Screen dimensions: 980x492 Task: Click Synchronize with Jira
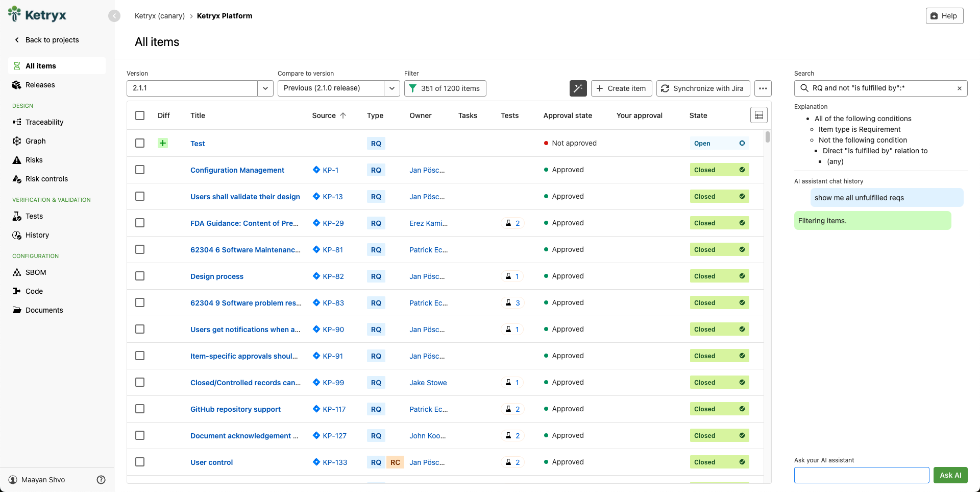point(703,88)
